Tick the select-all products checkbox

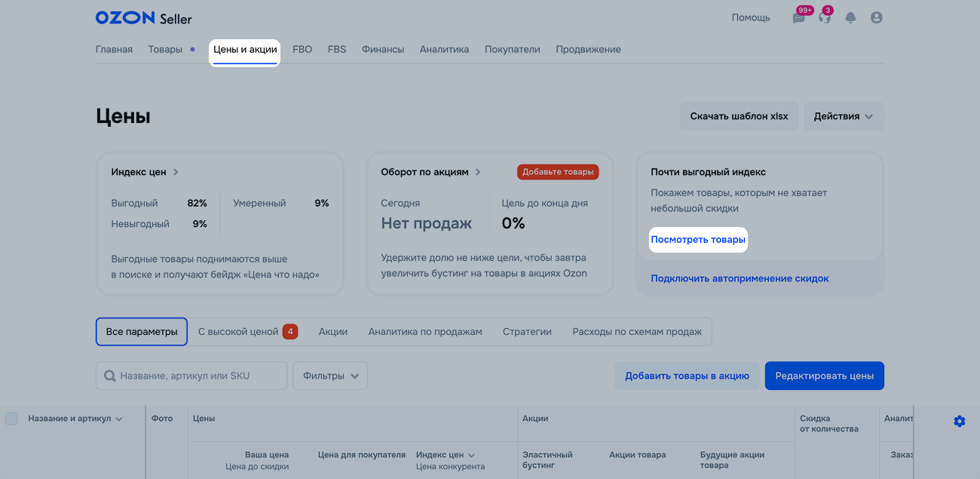click(11, 419)
